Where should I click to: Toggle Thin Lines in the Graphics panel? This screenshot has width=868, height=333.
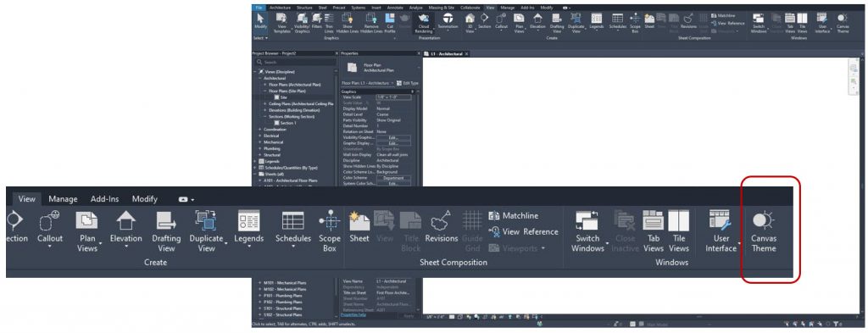click(x=329, y=23)
